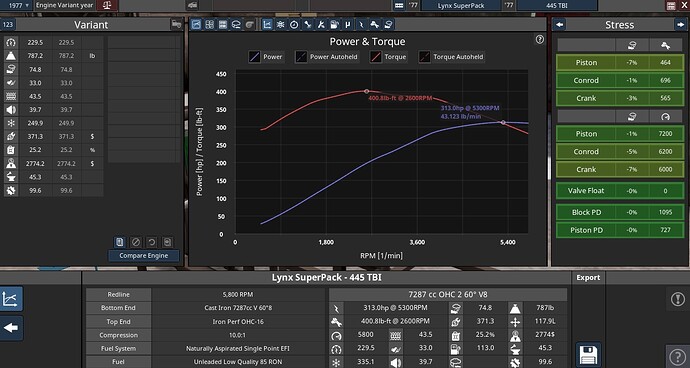Toggle the Torque Autoheld legend series

click(451, 57)
